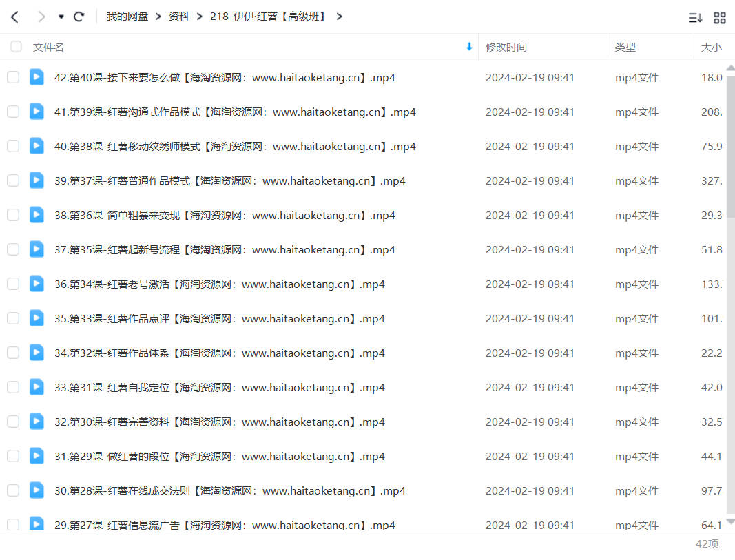Select file 35.第33课-红薯作品点评

[219, 319]
